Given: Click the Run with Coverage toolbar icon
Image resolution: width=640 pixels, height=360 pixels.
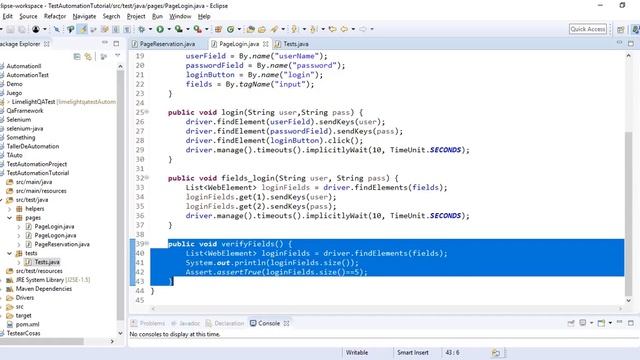Looking at the screenshot, I should 178,29.
